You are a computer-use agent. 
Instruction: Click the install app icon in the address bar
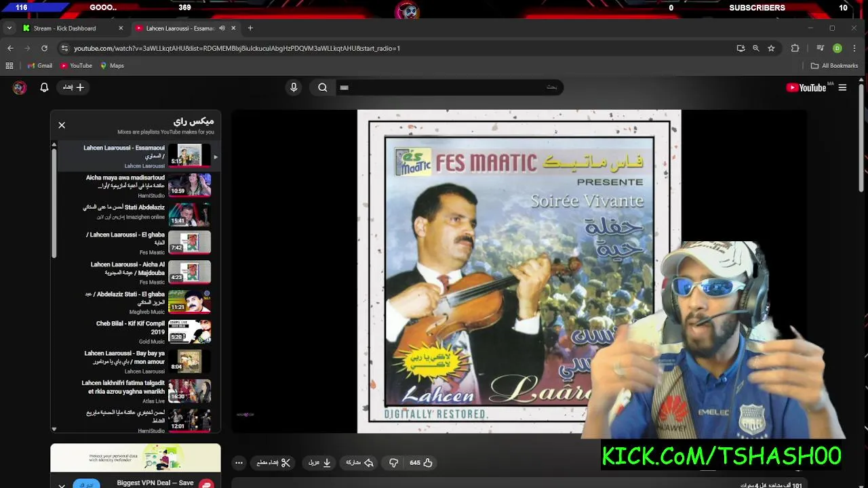741,48
